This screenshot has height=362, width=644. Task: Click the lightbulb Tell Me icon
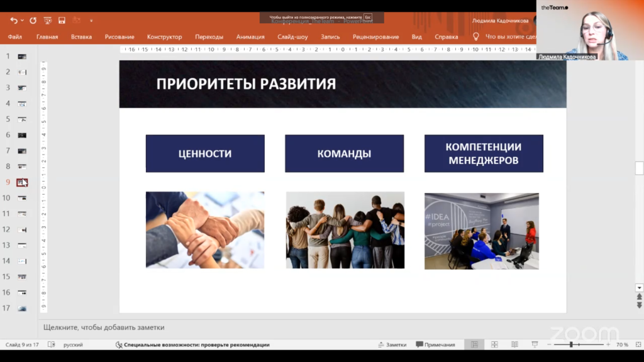(475, 36)
